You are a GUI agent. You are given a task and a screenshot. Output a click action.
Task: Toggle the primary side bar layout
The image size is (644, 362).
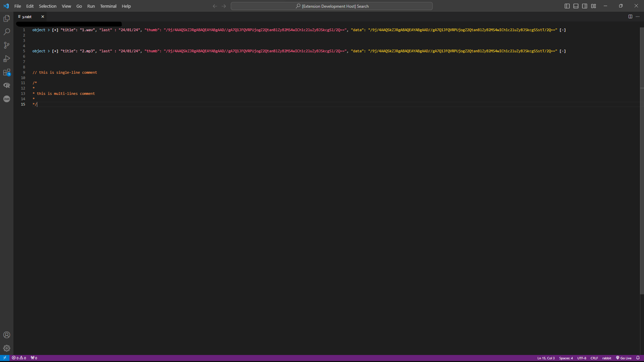tap(567, 6)
